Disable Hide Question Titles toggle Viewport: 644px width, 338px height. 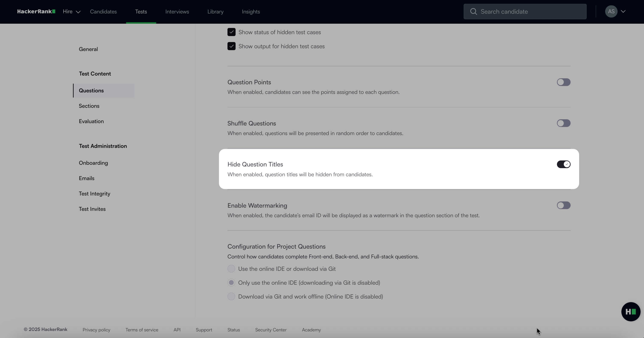pyautogui.click(x=563, y=164)
